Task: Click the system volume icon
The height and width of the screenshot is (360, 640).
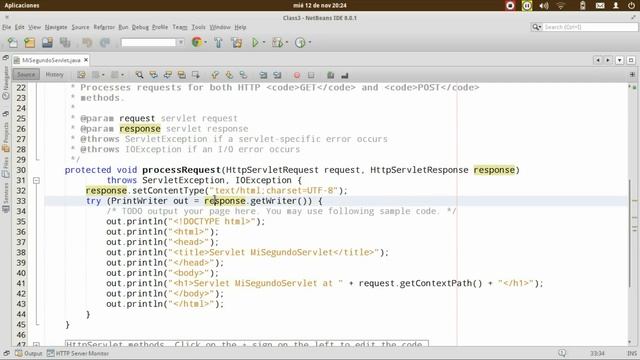Action: pos(544,5)
